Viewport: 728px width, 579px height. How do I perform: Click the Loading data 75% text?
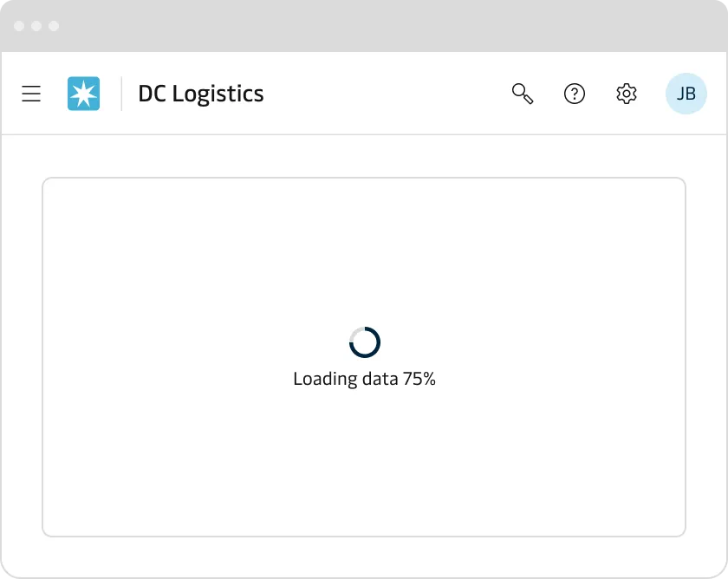point(364,379)
